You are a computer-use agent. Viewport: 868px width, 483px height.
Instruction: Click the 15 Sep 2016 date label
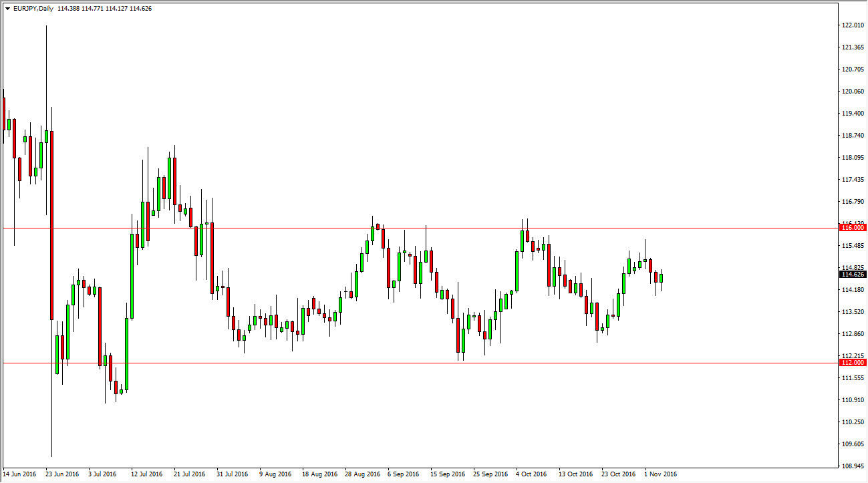coord(446,474)
